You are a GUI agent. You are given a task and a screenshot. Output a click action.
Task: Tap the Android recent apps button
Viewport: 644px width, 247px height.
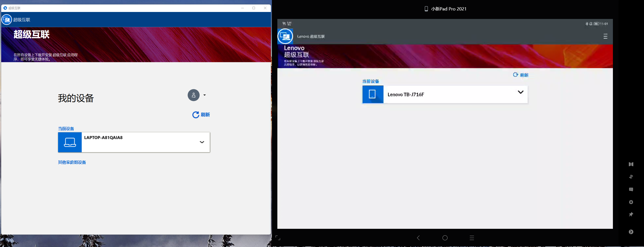472,238
